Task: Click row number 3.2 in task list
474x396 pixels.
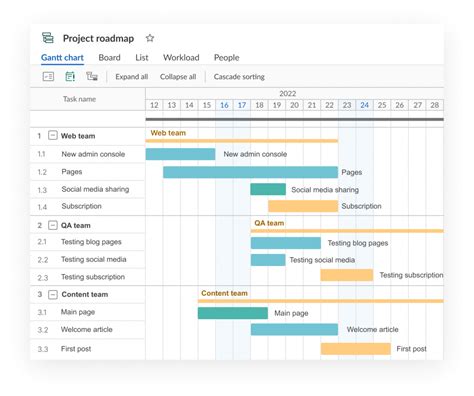Action: tap(43, 330)
